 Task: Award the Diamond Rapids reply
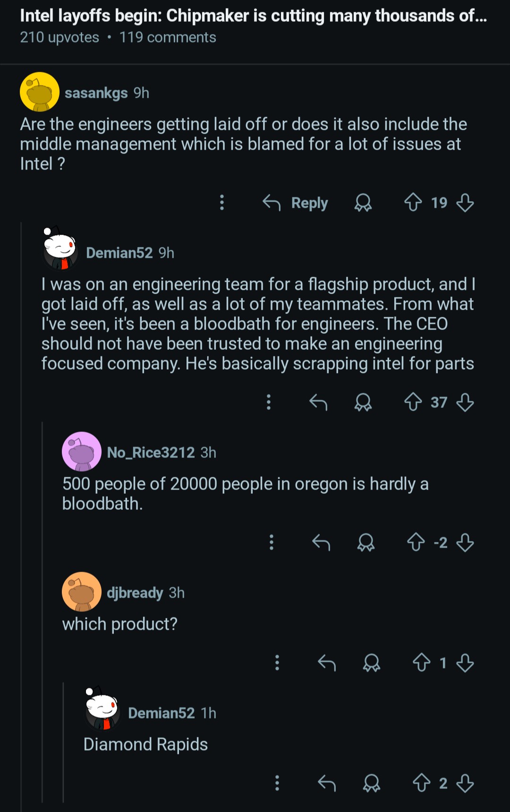(372, 783)
